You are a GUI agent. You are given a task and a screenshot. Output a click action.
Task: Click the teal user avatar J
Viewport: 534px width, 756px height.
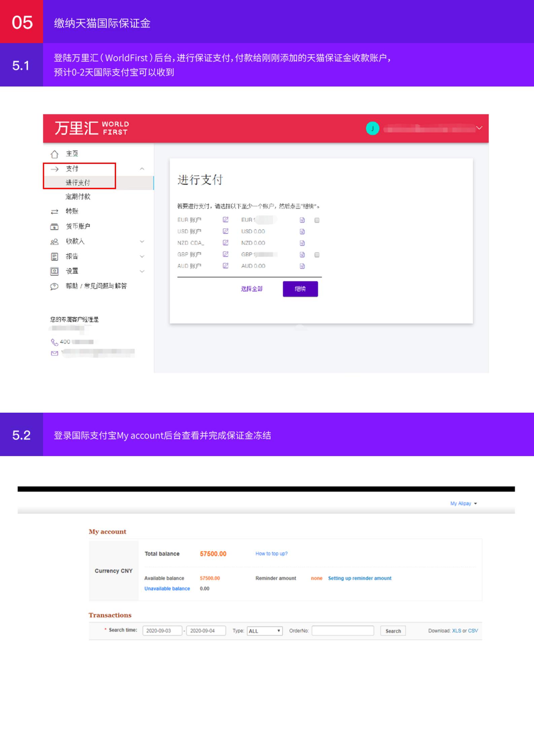click(372, 128)
